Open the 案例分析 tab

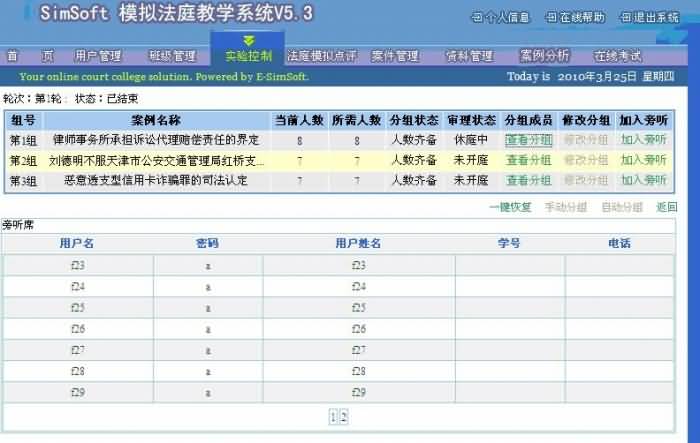click(545, 56)
